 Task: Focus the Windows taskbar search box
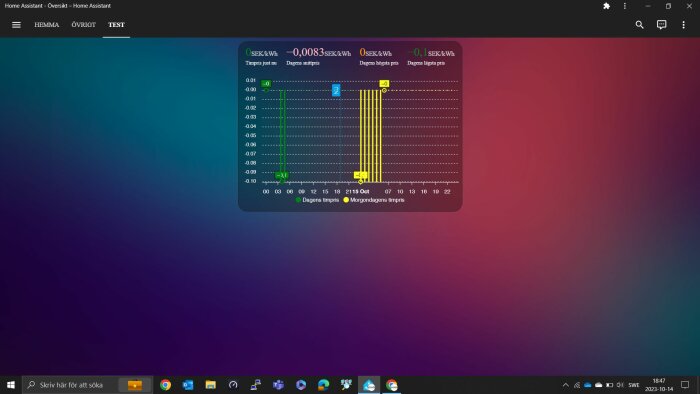pyautogui.click(x=88, y=385)
